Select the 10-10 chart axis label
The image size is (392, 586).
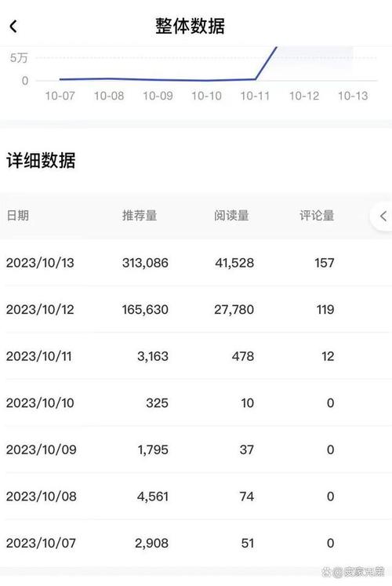pyautogui.click(x=206, y=96)
